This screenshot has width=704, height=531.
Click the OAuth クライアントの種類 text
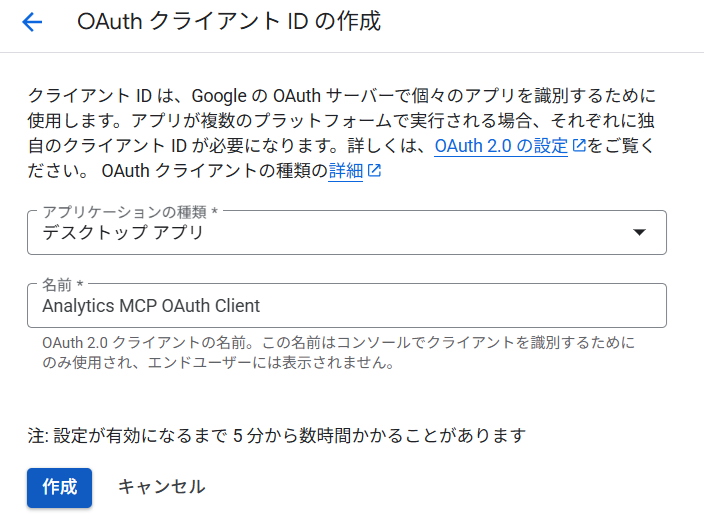coord(214,171)
